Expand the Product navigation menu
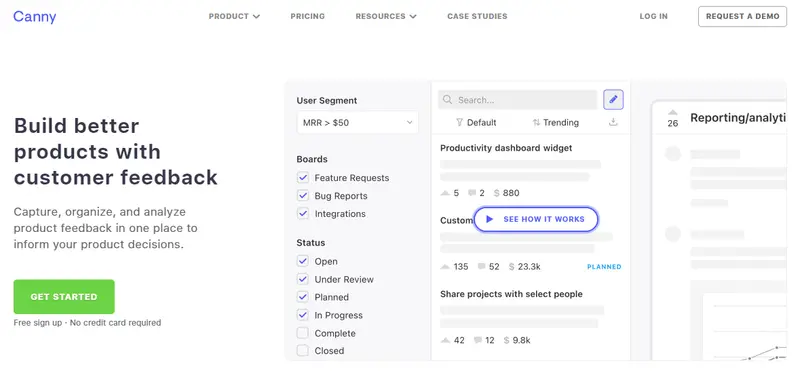Image resolution: width=800 pixels, height=371 pixels. click(x=234, y=16)
